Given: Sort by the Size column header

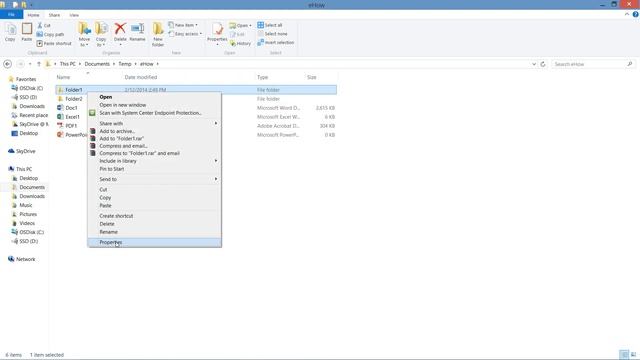Looking at the screenshot, I should pos(312,77).
